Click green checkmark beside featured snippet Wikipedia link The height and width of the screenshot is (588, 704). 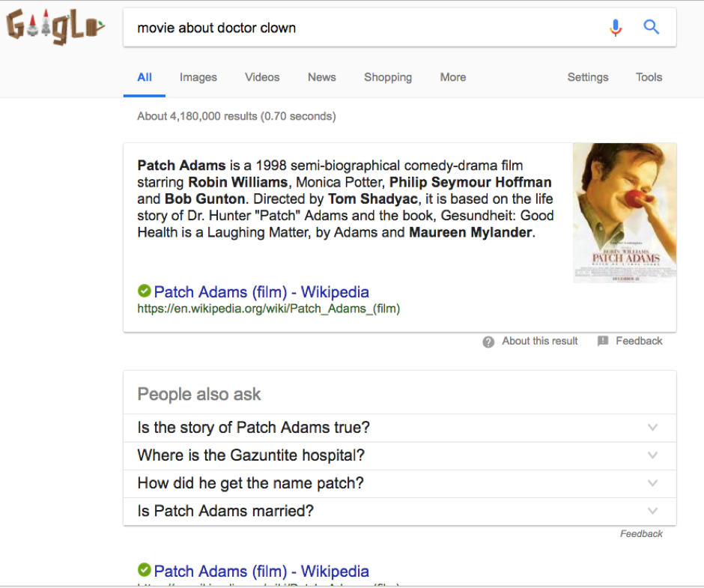tap(144, 291)
